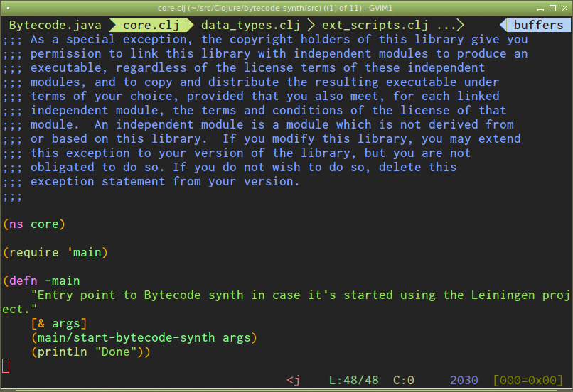This screenshot has width=573, height=392.
Task: Click the <j pending key indicator
Action: pyautogui.click(x=293, y=381)
